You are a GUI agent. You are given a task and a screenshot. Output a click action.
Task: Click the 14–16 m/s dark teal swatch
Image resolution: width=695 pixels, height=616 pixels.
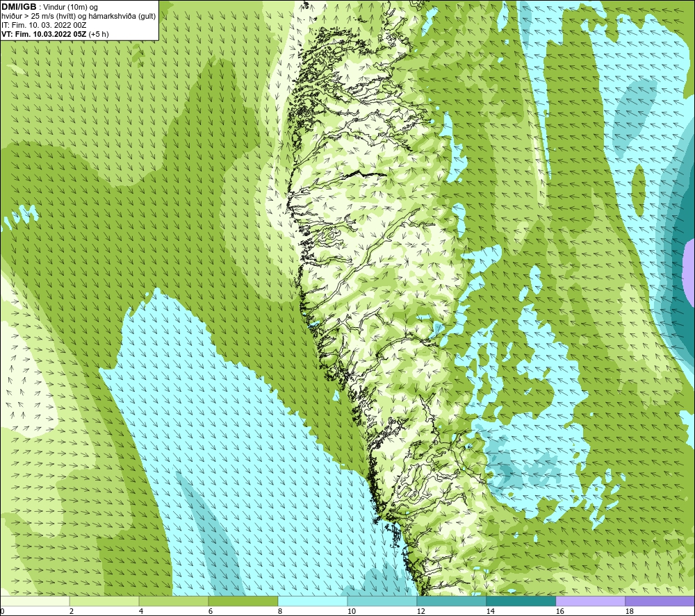pyautogui.click(x=521, y=601)
